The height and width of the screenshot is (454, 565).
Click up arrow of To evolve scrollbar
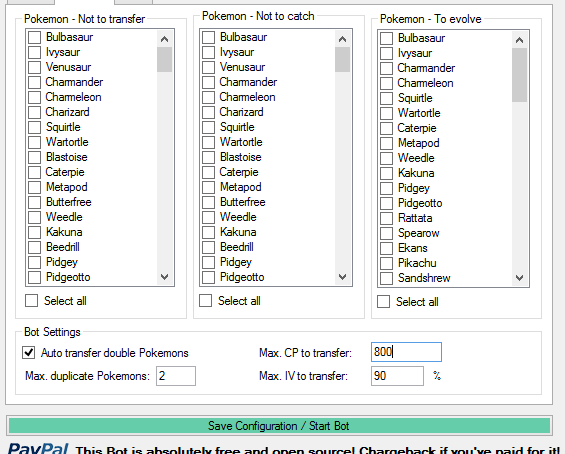click(x=519, y=40)
